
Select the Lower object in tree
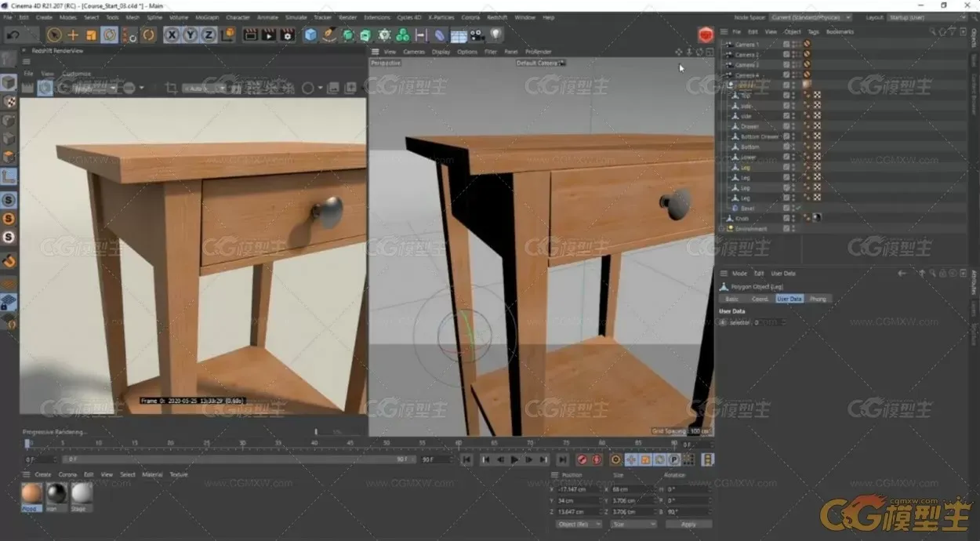(x=748, y=157)
